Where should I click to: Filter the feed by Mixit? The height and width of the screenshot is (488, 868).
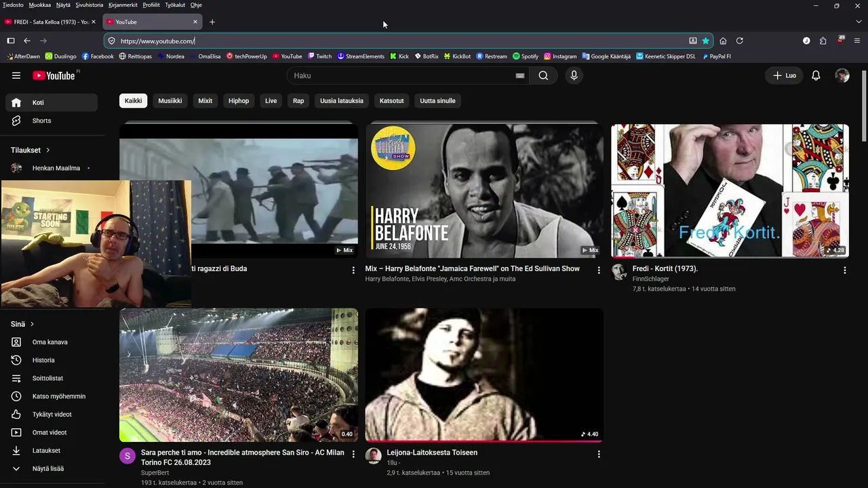point(205,100)
